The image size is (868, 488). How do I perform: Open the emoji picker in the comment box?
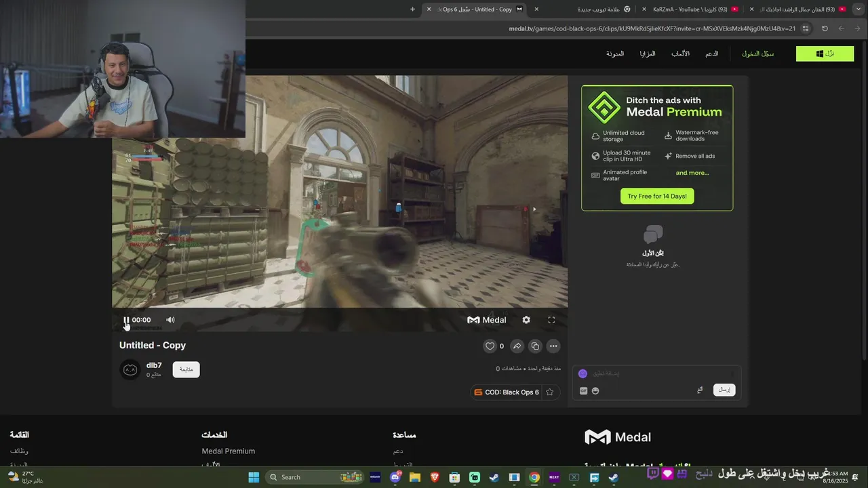point(595,390)
